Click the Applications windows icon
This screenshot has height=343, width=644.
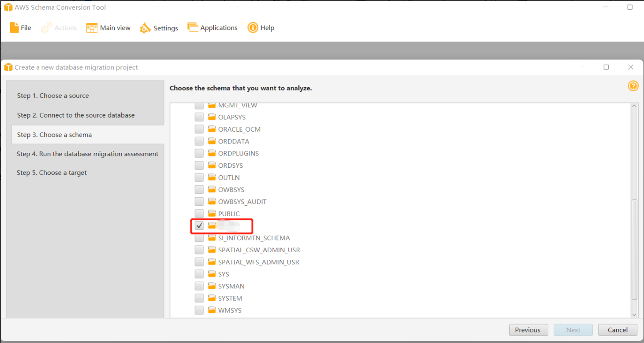(193, 27)
